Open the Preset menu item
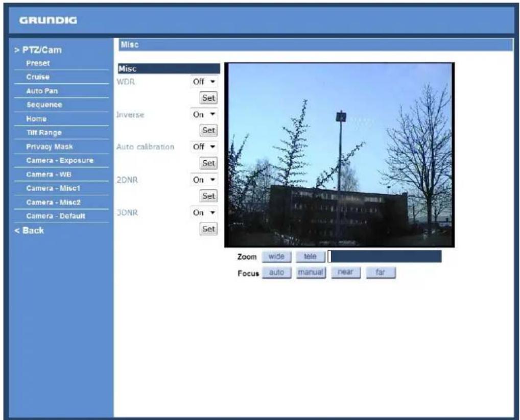Screen dimensions: 520x420 point(38,63)
